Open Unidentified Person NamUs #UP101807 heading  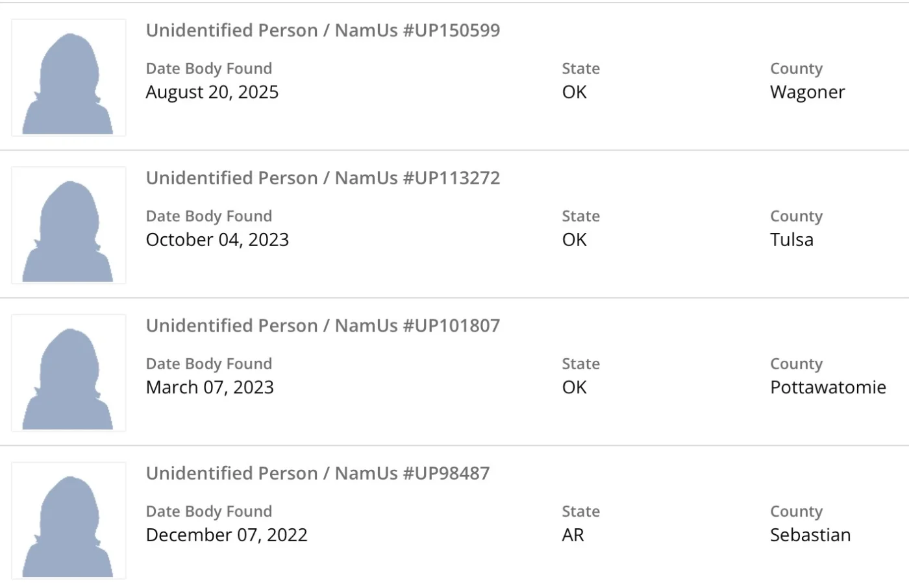click(323, 326)
